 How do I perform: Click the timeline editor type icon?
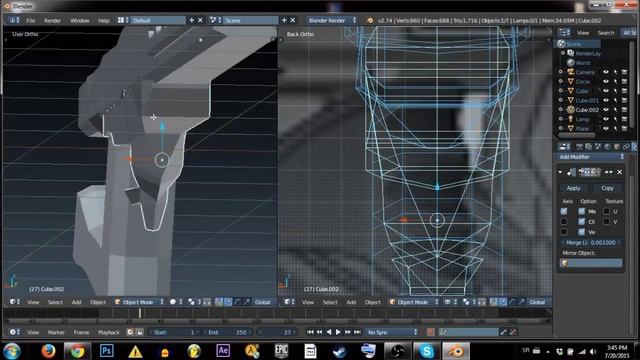coord(15,332)
